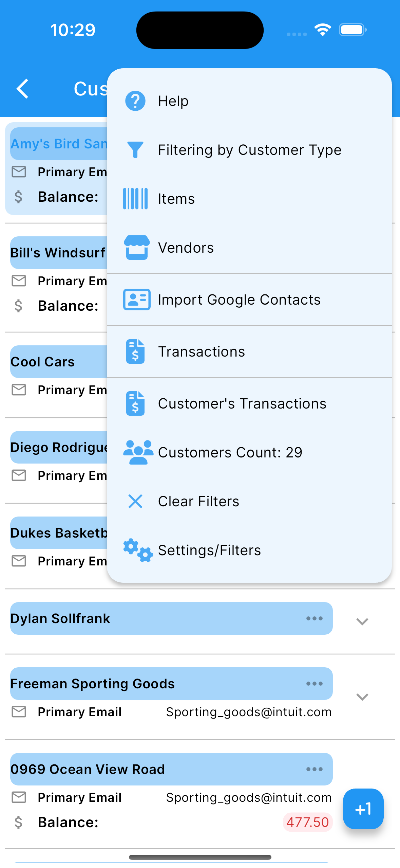Open Freeman Sporting Goods three-dot options
Screen dimensions: 400x868
point(314,684)
